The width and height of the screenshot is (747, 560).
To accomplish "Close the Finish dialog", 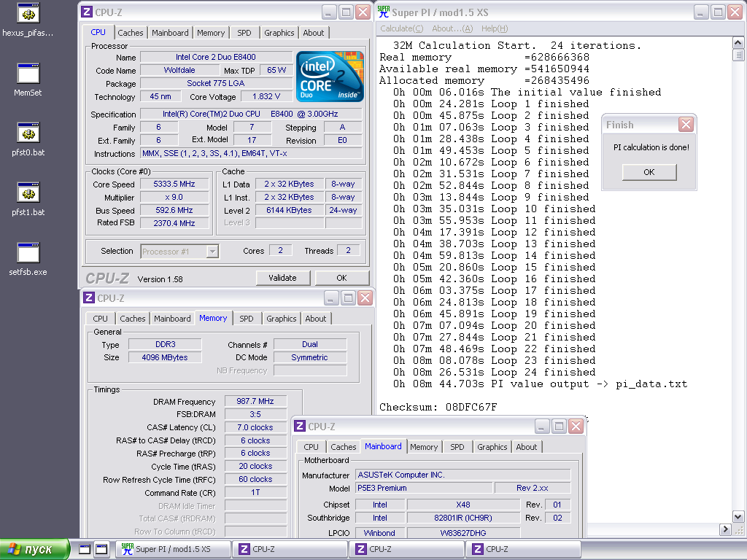I will (x=686, y=125).
